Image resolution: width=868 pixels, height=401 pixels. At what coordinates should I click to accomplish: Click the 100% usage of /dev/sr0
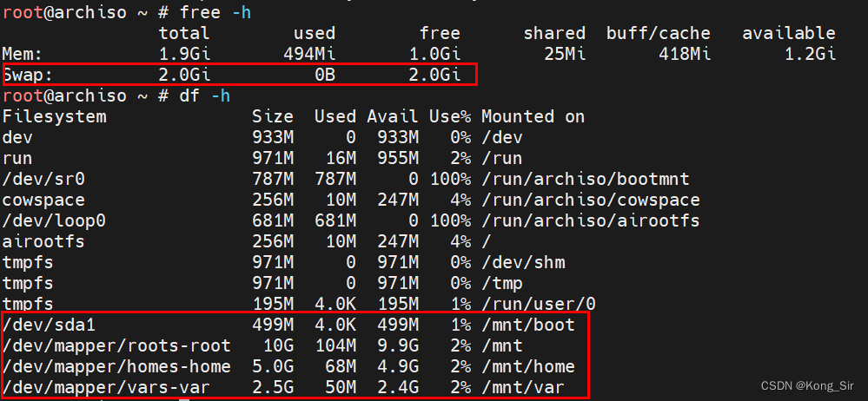click(x=449, y=179)
